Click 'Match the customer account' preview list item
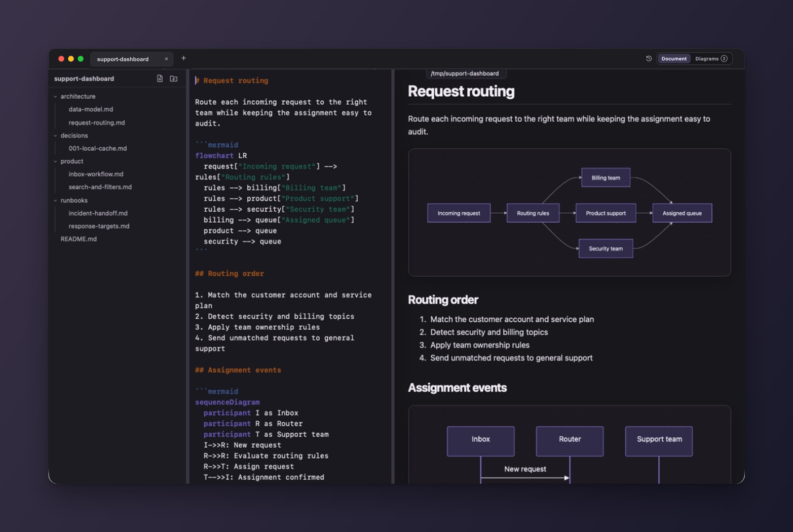The image size is (793, 532). 512,319
